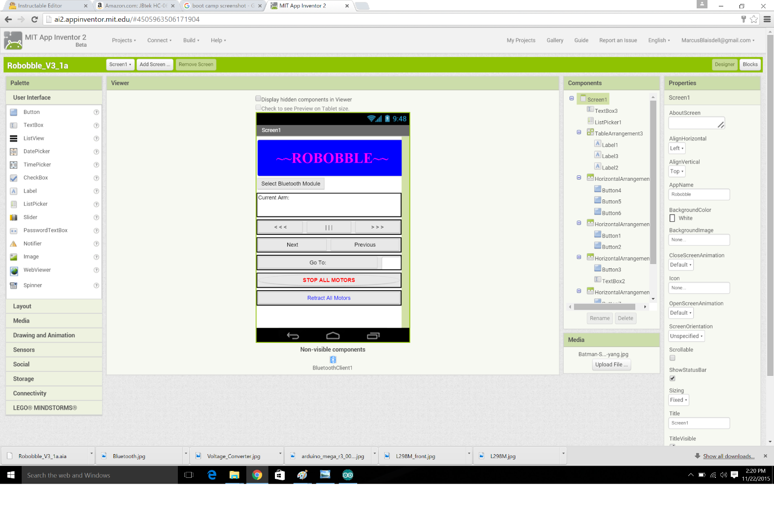Open the Build menu
This screenshot has width=774, height=532.
click(x=191, y=40)
